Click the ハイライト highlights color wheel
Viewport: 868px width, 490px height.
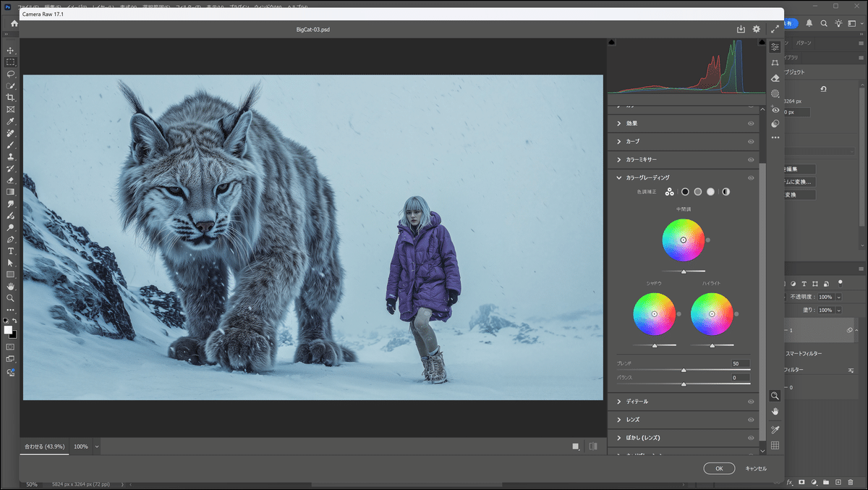pyautogui.click(x=712, y=314)
